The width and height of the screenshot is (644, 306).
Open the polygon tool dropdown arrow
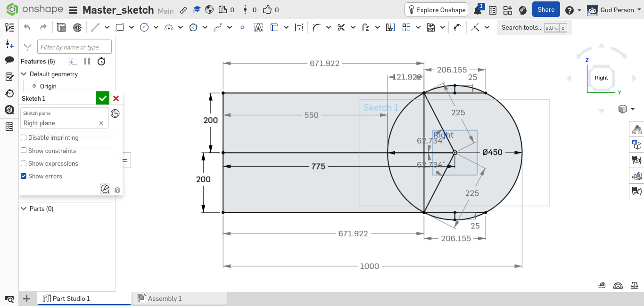(205, 27)
